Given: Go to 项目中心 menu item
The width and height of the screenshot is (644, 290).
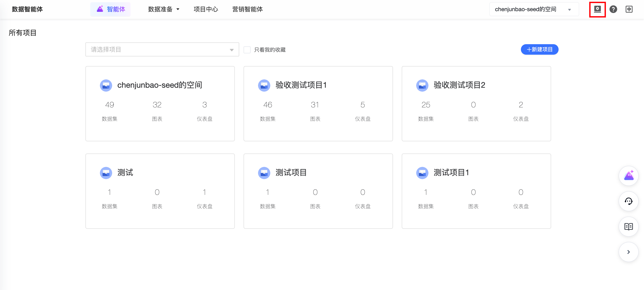Looking at the screenshot, I should (x=206, y=9).
